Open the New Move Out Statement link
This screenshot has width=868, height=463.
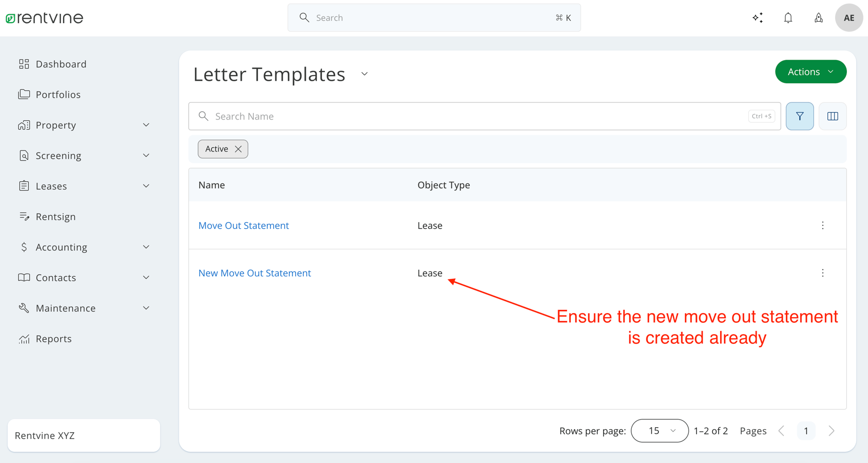254,273
